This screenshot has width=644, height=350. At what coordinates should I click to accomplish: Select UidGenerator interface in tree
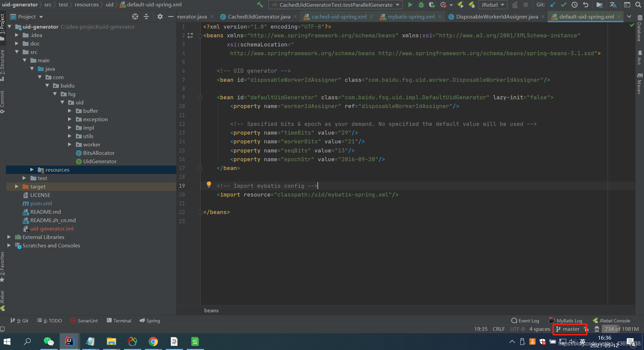(x=96, y=161)
